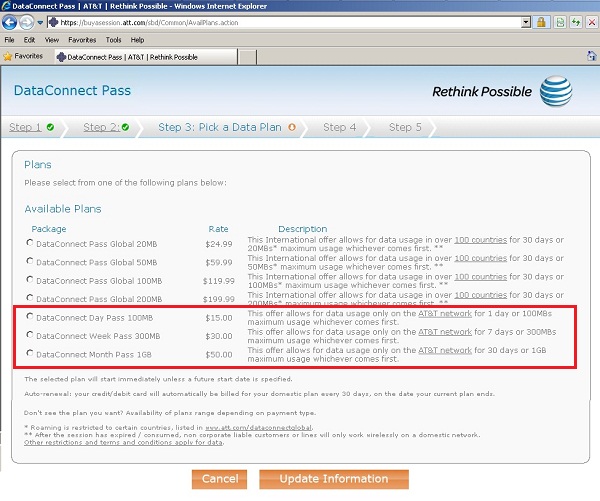
Task: Click the Package column header
Action: (x=49, y=229)
